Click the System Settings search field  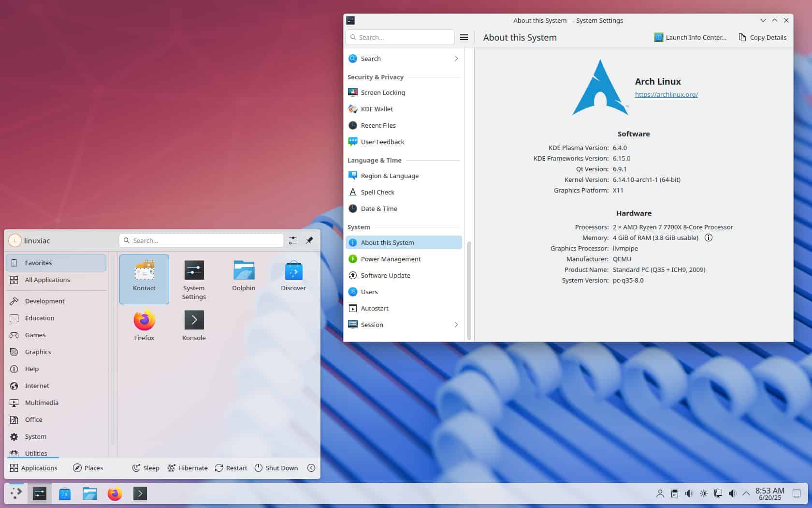click(400, 37)
